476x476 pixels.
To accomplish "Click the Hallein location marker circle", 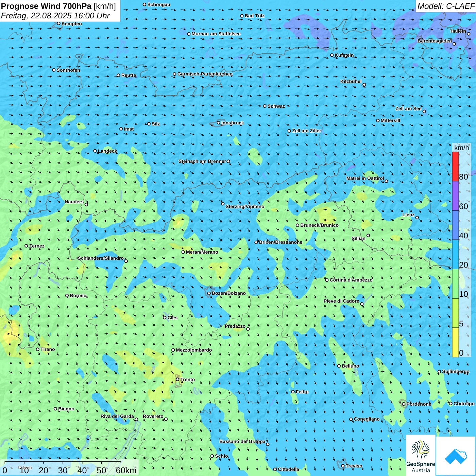I will pyautogui.click(x=469, y=34).
